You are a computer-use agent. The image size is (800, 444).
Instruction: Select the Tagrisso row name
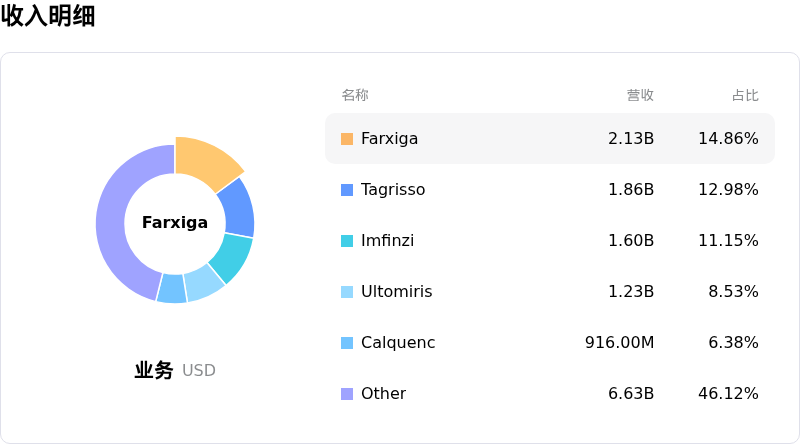pos(393,190)
